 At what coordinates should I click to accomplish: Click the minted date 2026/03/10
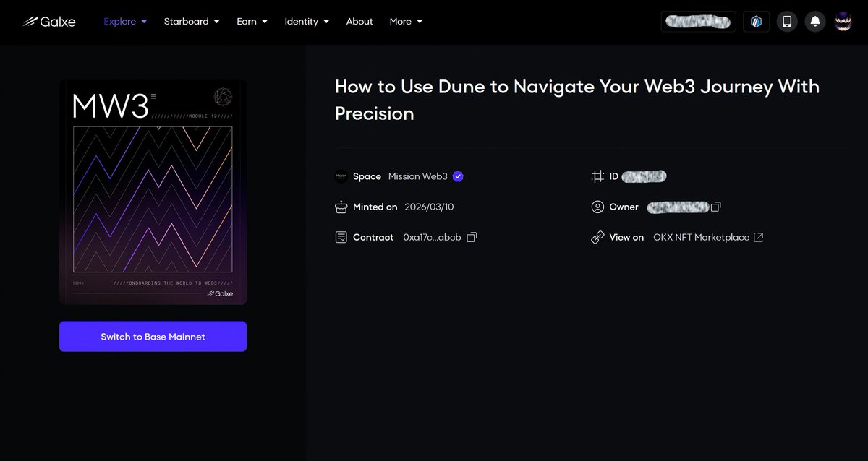[x=429, y=207]
